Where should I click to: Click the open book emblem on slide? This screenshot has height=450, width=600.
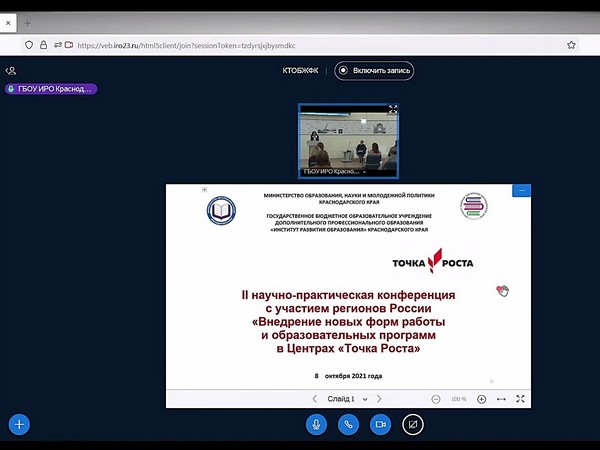point(221,210)
